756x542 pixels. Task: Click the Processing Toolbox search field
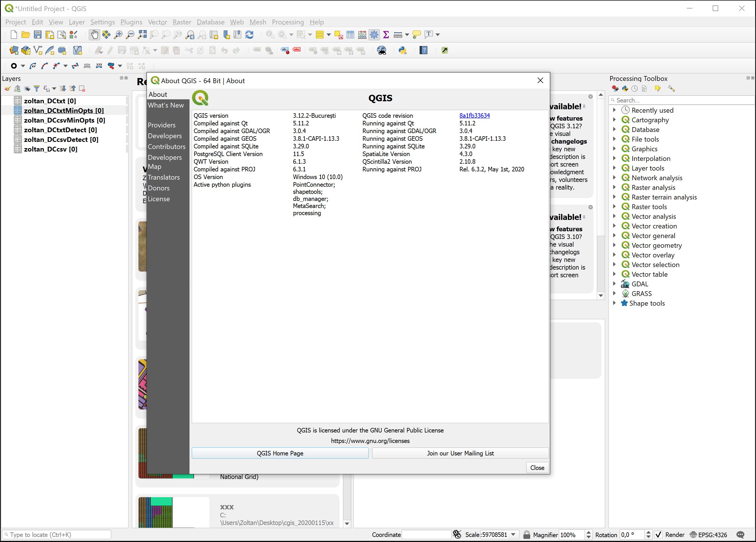pos(680,100)
